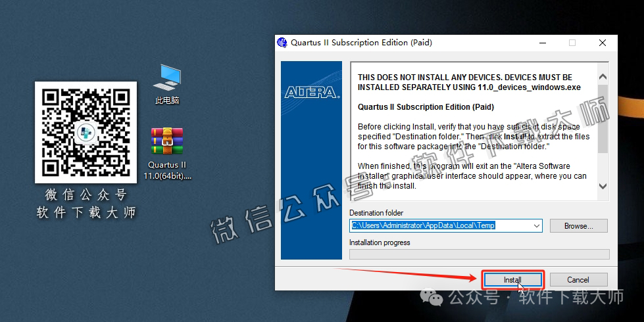
Task: Minimize the Quartus II installer window
Action: coord(541,43)
